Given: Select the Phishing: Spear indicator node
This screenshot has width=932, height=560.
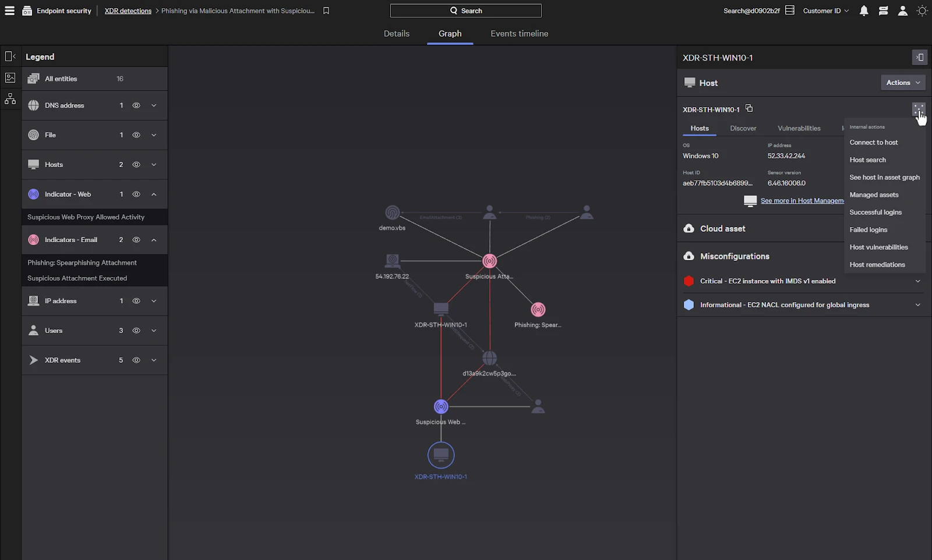Looking at the screenshot, I should 538,310.
